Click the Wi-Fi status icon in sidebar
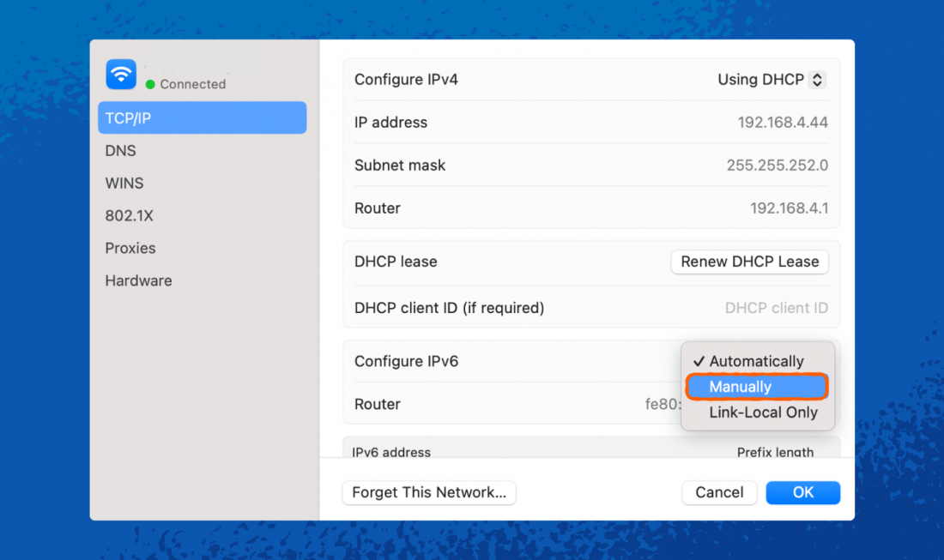This screenshot has width=944, height=560. [120, 75]
